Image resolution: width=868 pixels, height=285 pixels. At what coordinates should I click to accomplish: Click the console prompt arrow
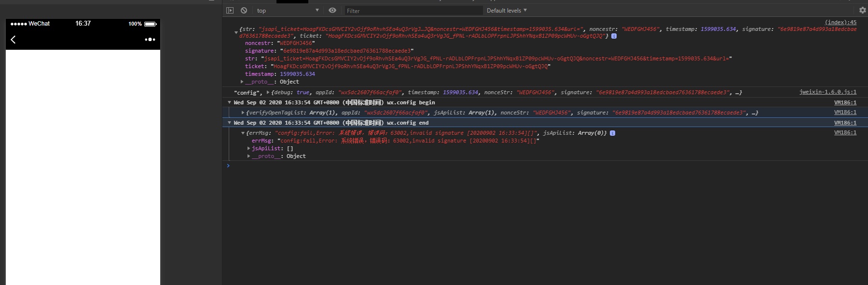(228, 166)
